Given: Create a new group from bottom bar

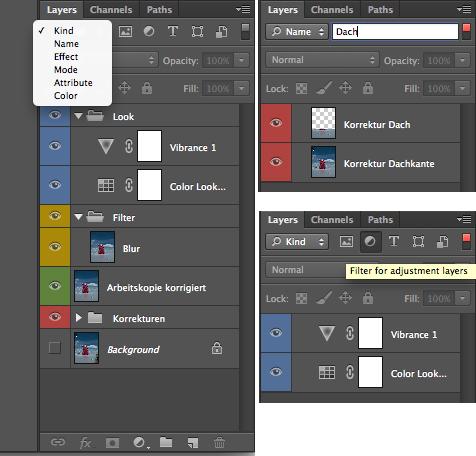Looking at the screenshot, I should [x=166, y=442].
